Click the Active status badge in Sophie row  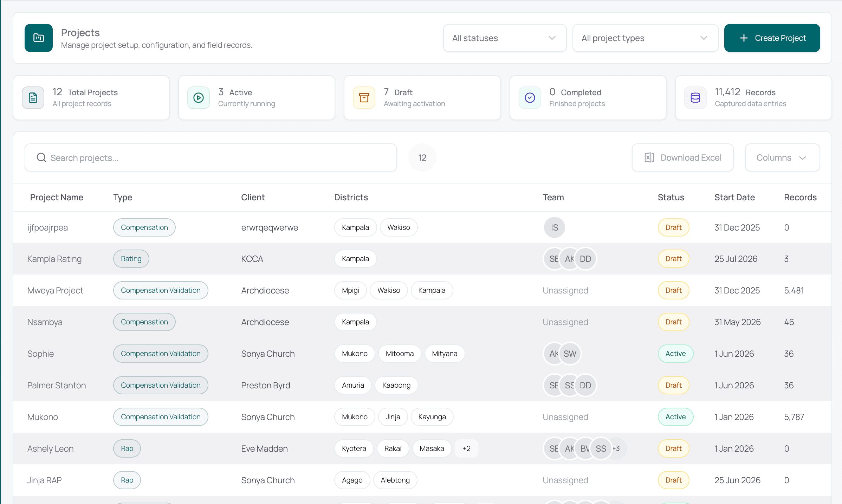pyautogui.click(x=675, y=354)
